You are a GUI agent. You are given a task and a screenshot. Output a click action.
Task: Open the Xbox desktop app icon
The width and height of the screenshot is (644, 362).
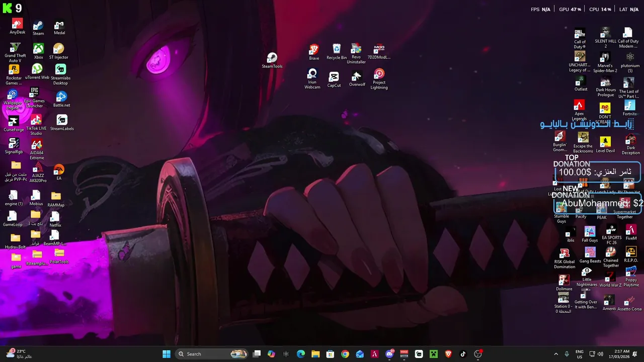[38, 51]
